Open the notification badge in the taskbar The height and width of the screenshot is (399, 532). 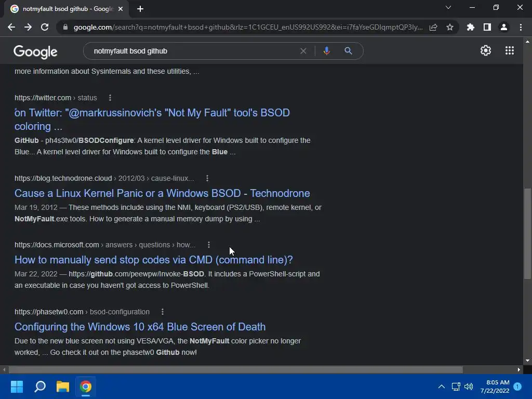(517, 387)
